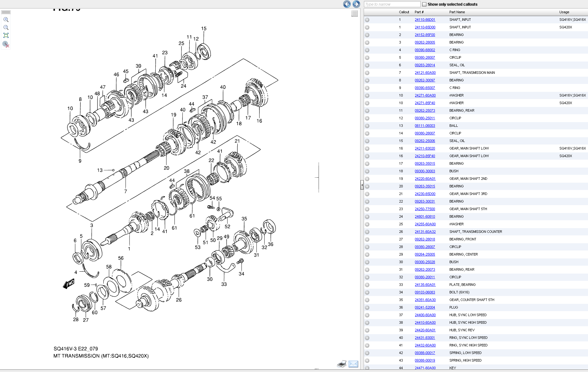Open part link 24110-65D00
Screen dimensions: 588x372
[x=425, y=27]
